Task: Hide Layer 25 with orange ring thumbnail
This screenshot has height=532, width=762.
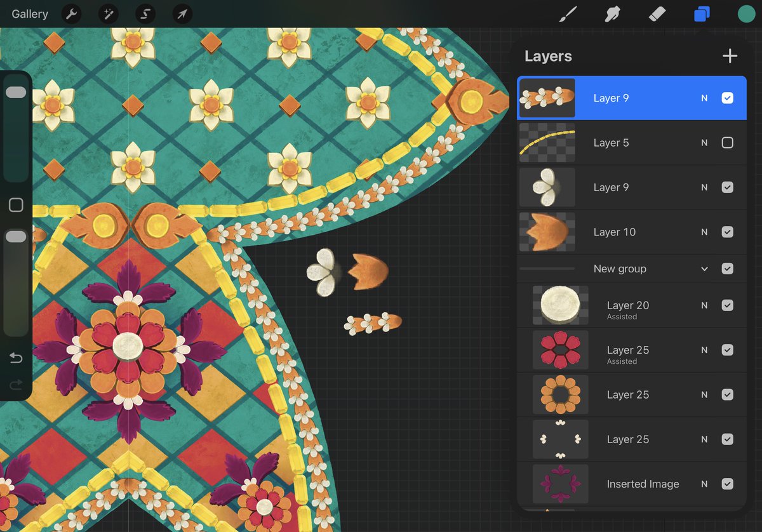Action: (728, 394)
